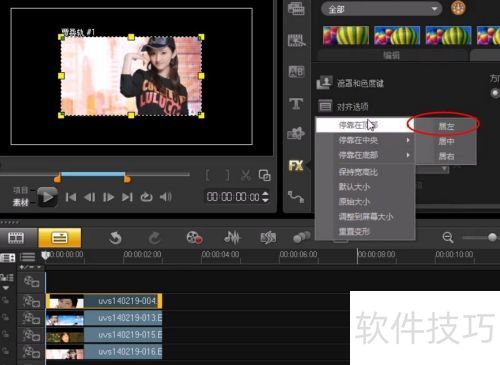Open the FX Filter library icon
The height and width of the screenshot is (365, 500).
[296, 166]
